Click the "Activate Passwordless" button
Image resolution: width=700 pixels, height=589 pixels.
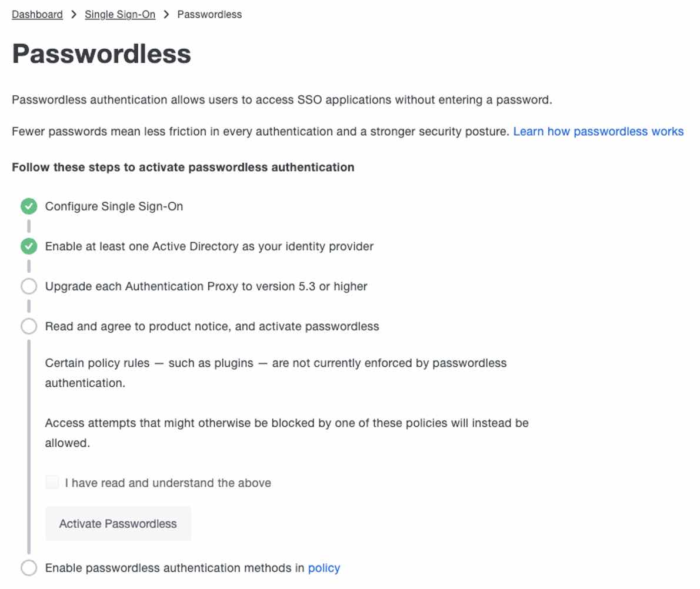click(x=118, y=523)
